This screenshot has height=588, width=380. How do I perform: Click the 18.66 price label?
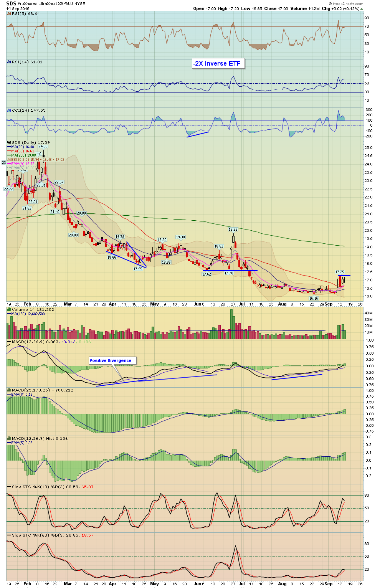(112, 258)
